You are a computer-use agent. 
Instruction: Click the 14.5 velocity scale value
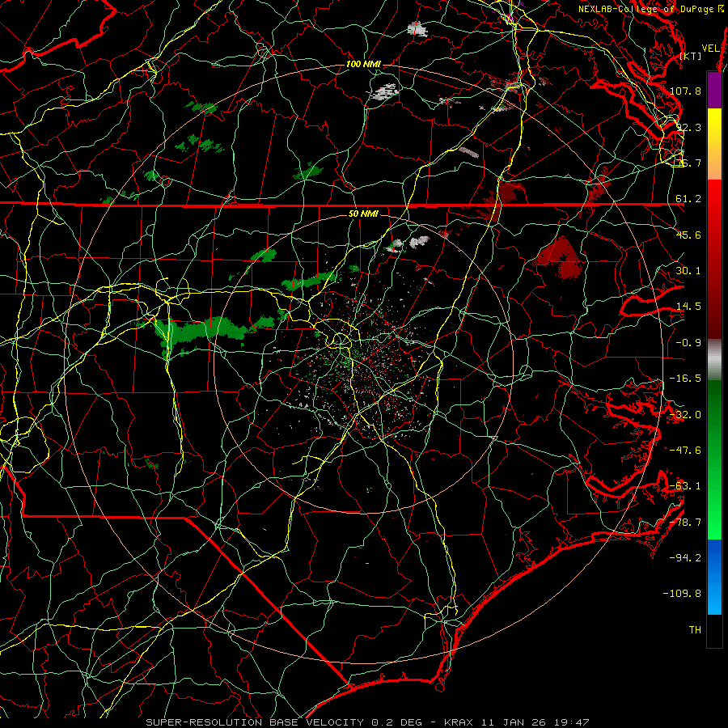tap(688, 307)
